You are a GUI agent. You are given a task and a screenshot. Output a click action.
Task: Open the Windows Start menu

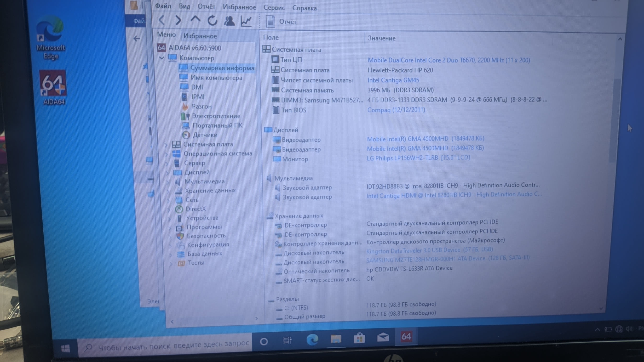(65, 348)
